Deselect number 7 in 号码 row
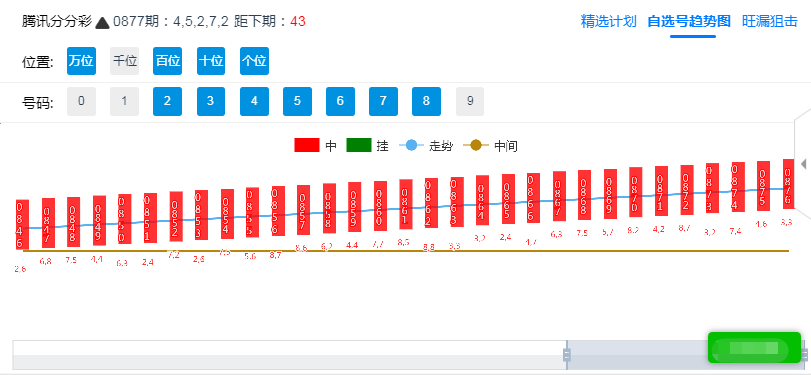811x375 pixels. coord(383,101)
